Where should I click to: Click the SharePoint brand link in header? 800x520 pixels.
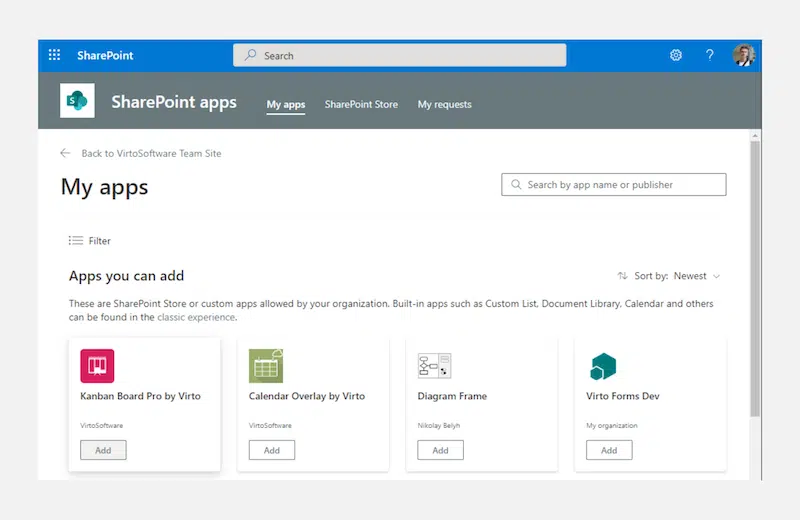tap(105, 55)
